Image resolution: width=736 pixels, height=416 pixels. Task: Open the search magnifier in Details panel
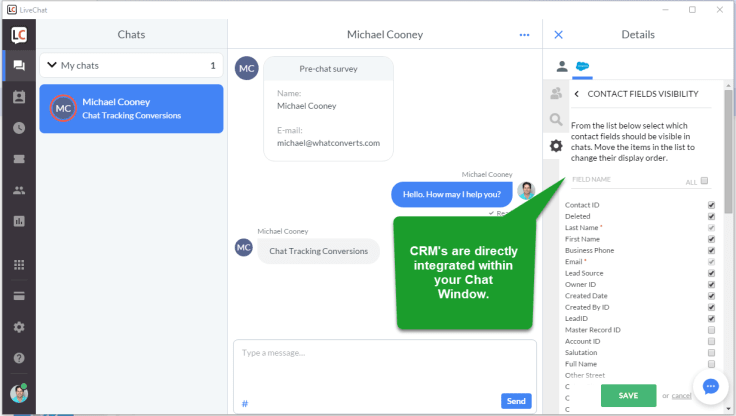click(x=556, y=120)
